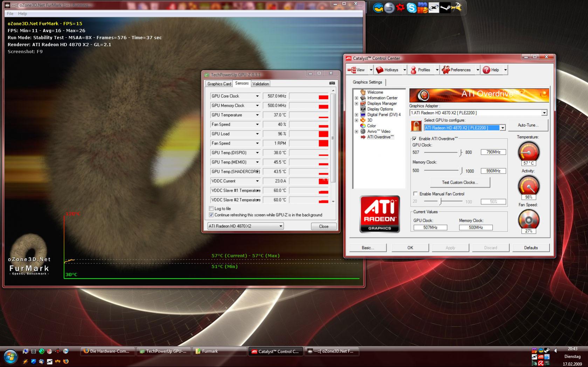Open Skype from the top dock
The height and width of the screenshot is (367, 588).
pos(411,7)
